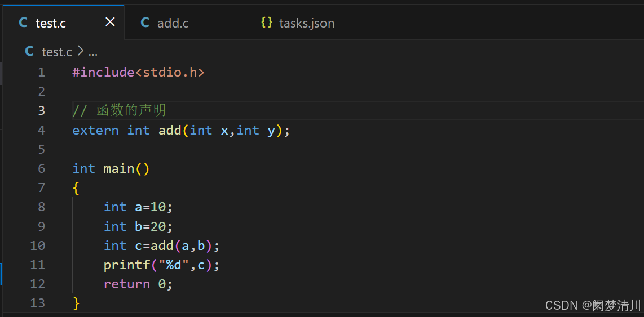Select test.c in the breadcrumb path
The height and width of the screenshot is (317, 644).
point(57,52)
